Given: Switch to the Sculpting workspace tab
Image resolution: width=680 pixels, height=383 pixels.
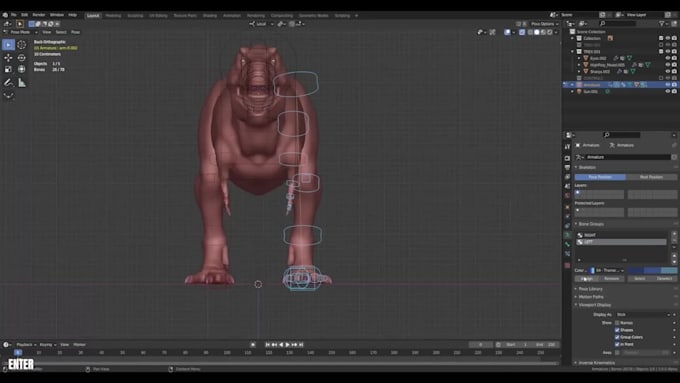Looking at the screenshot, I should click(135, 16).
